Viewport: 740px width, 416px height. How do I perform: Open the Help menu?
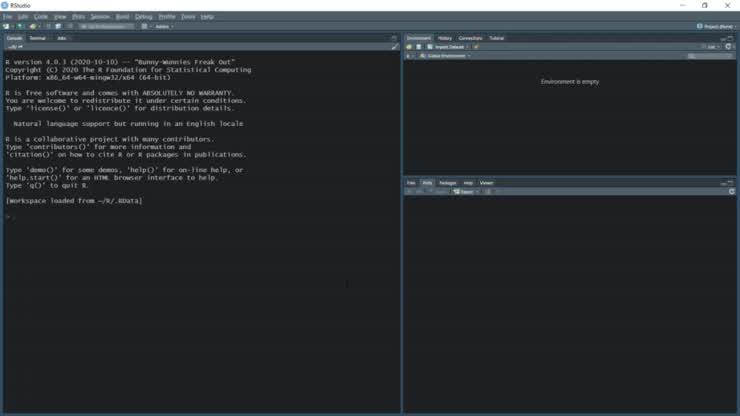pos(207,17)
